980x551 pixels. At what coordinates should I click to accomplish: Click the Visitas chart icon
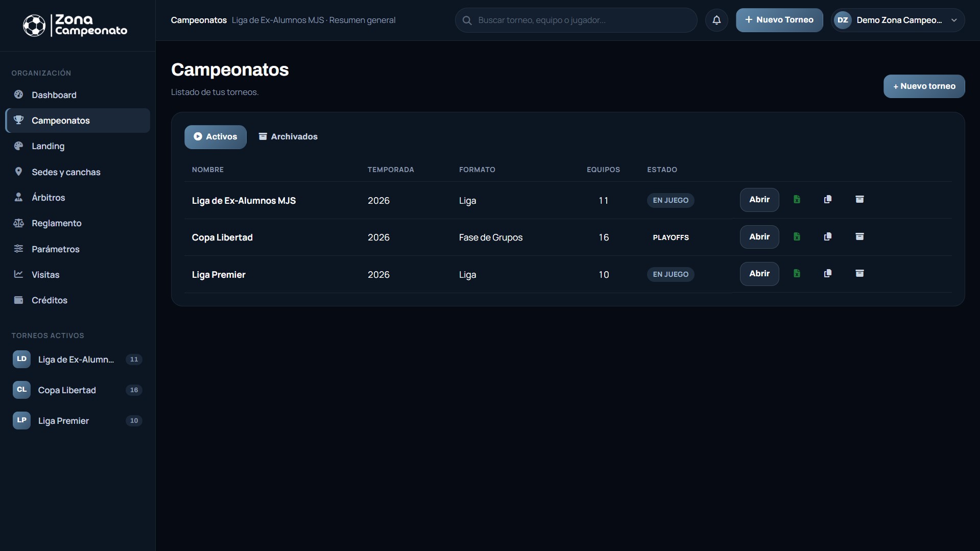click(x=19, y=274)
